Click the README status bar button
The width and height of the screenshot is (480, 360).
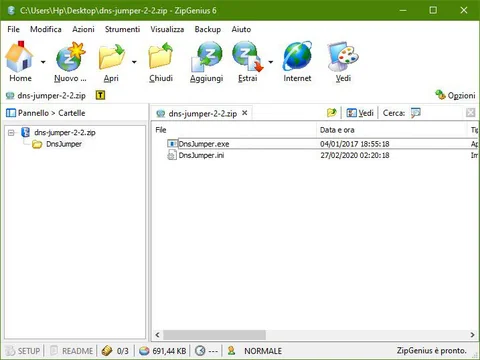coord(71,351)
